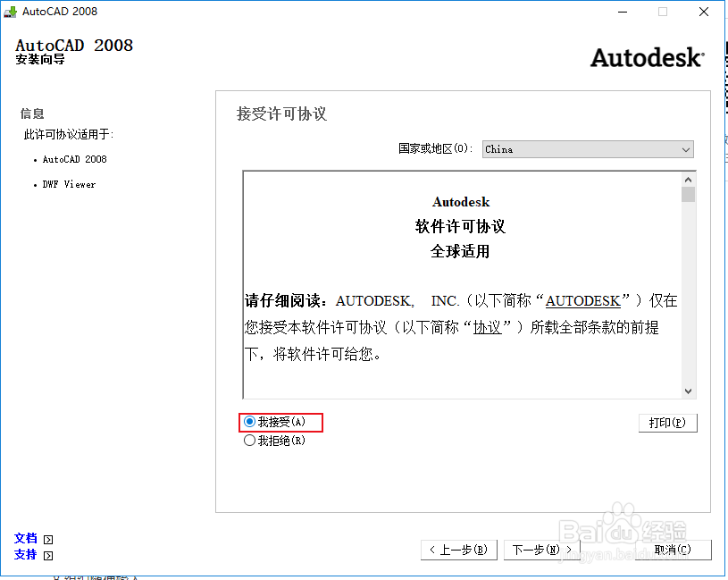Click the dropdown arrow on the country selector
The image size is (728, 580).
[x=684, y=148]
